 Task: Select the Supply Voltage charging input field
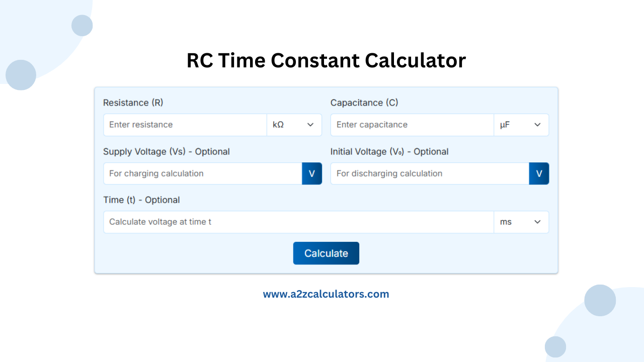201,173
